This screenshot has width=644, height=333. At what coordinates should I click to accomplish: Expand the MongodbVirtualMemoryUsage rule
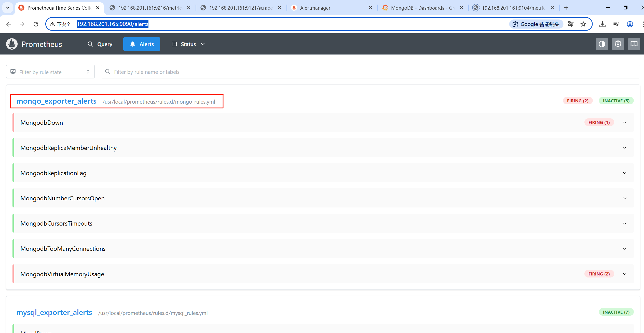(x=624, y=274)
